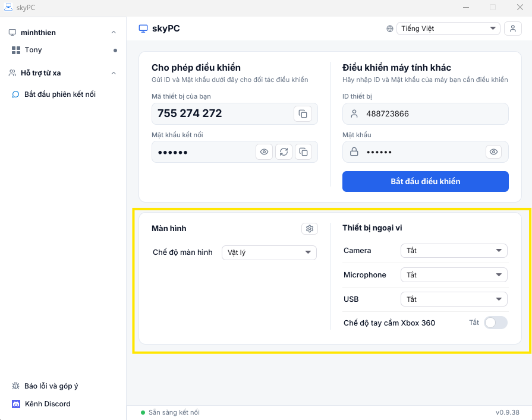Click the bug report icon
The height and width of the screenshot is (420, 532).
(x=15, y=386)
